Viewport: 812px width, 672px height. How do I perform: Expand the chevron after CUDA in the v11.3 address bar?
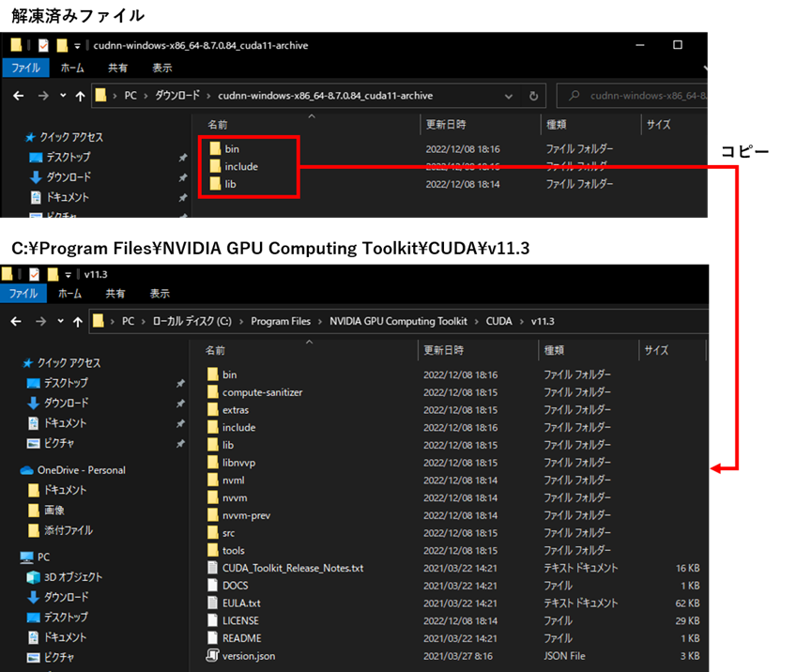(x=522, y=322)
